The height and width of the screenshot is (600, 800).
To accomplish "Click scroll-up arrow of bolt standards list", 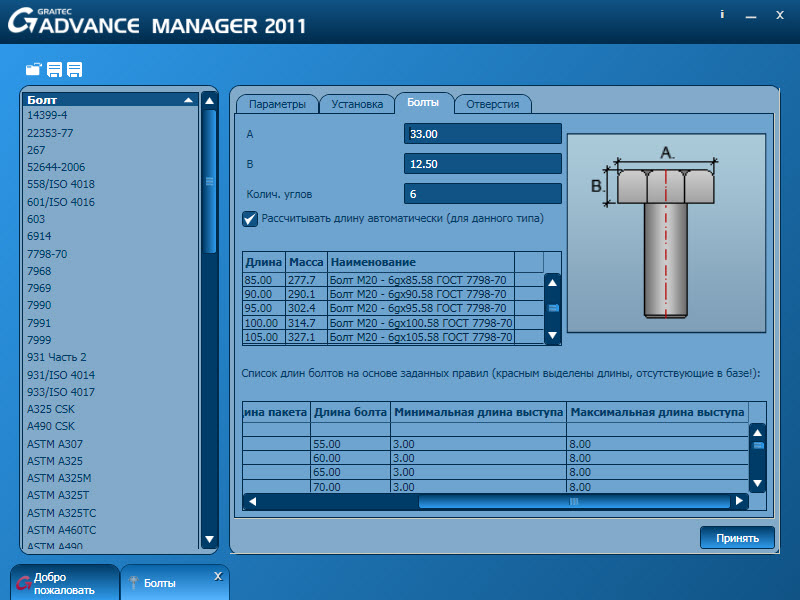I will coord(209,100).
